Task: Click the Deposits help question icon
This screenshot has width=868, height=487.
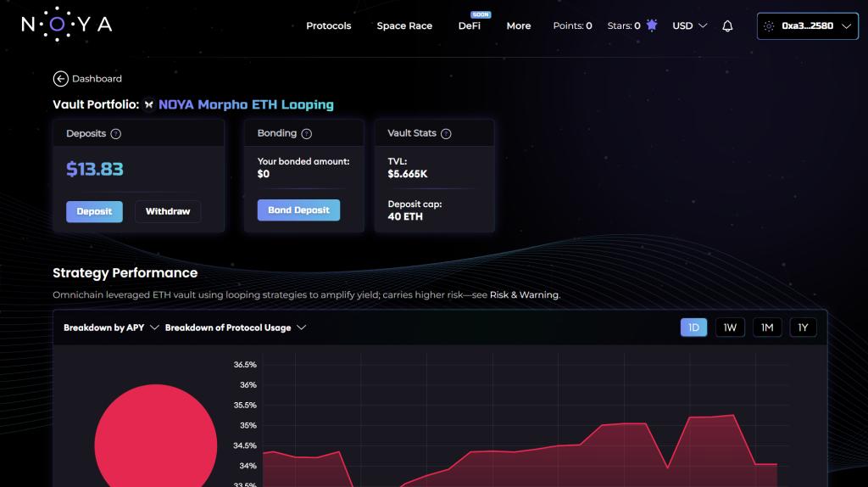Action: click(116, 134)
